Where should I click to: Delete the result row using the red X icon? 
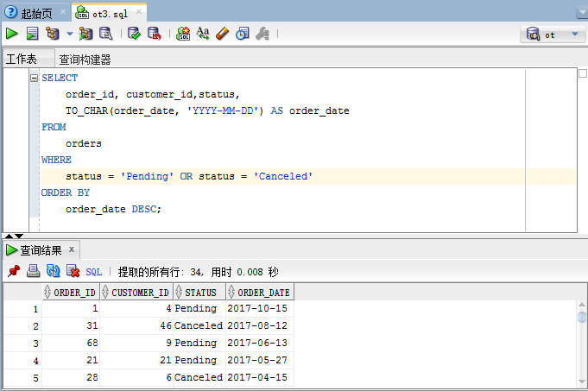click(x=73, y=271)
